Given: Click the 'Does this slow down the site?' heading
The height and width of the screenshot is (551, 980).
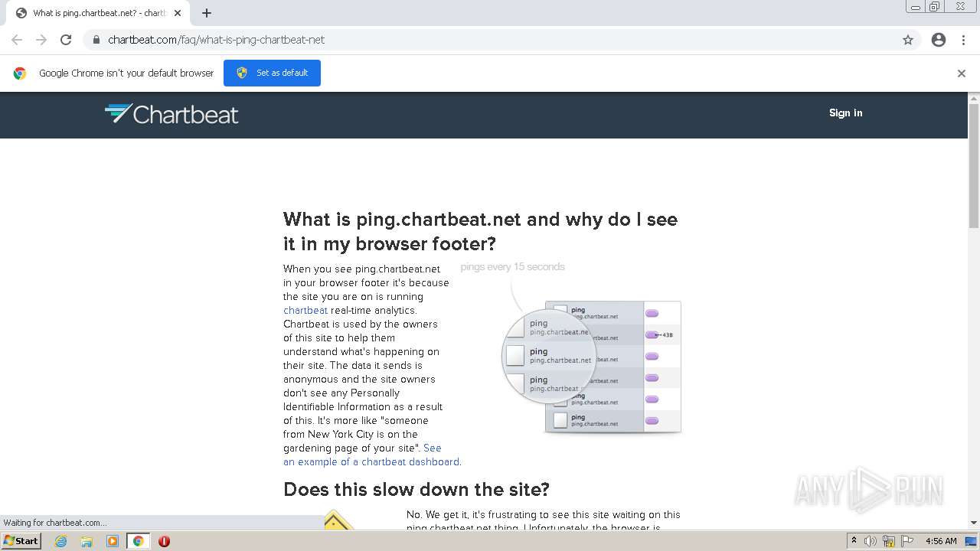Looking at the screenshot, I should [x=416, y=489].
